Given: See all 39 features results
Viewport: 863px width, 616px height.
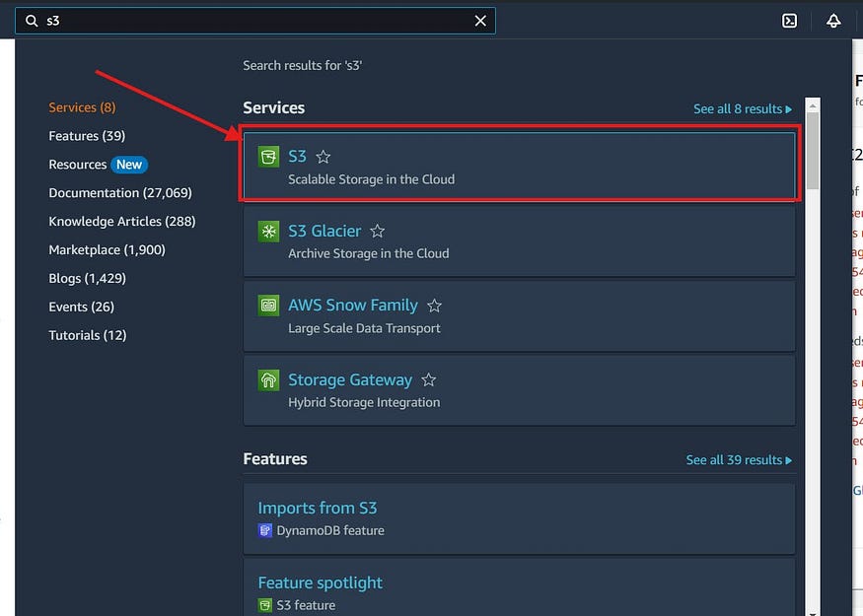Looking at the screenshot, I should 739,460.
